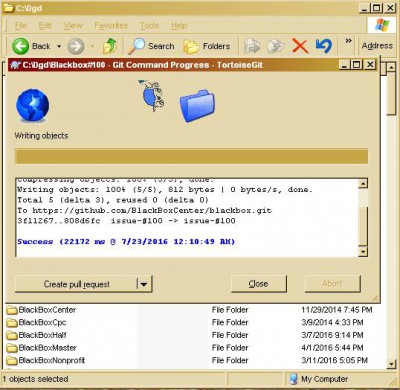Click the Writing objects progress bar
400x390 pixels.
pos(192,157)
